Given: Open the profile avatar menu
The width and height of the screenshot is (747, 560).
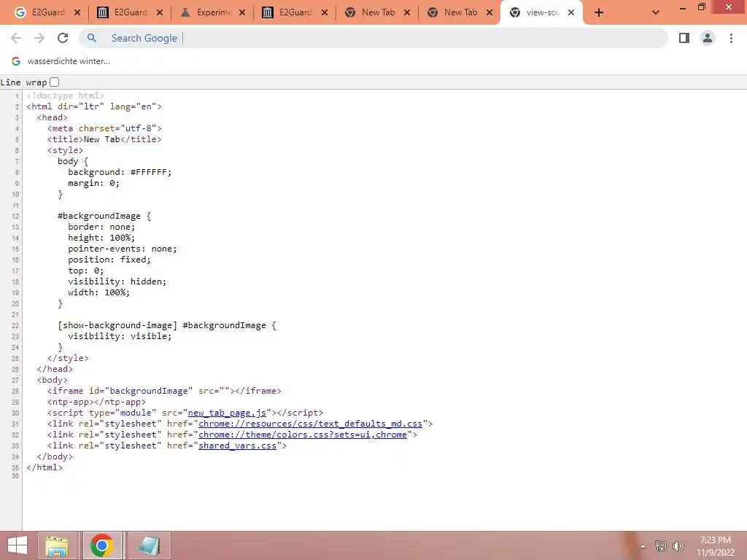Looking at the screenshot, I should [x=708, y=38].
